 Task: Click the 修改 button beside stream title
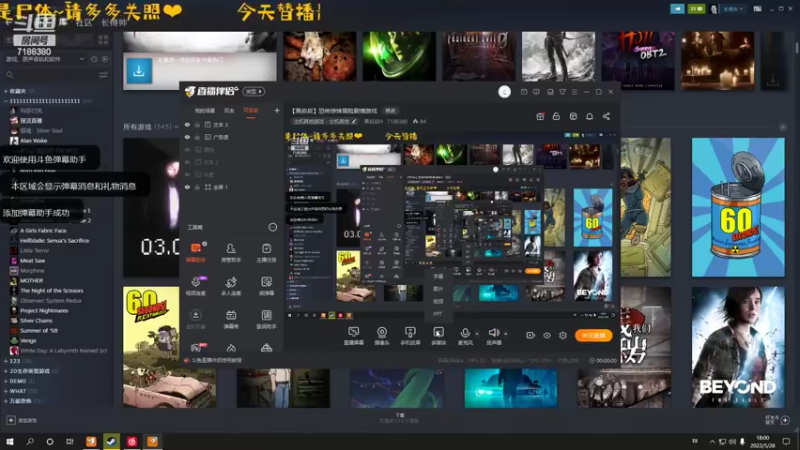pos(390,111)
